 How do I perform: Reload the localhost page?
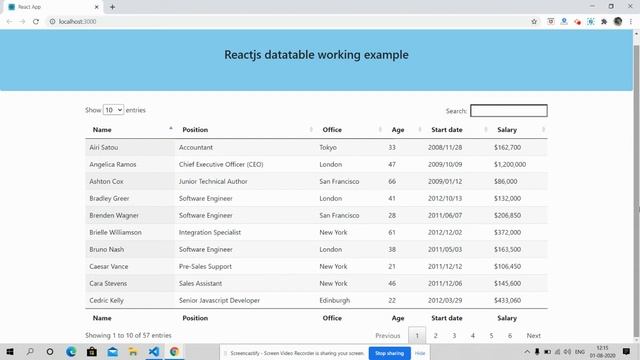coord(36,22)
